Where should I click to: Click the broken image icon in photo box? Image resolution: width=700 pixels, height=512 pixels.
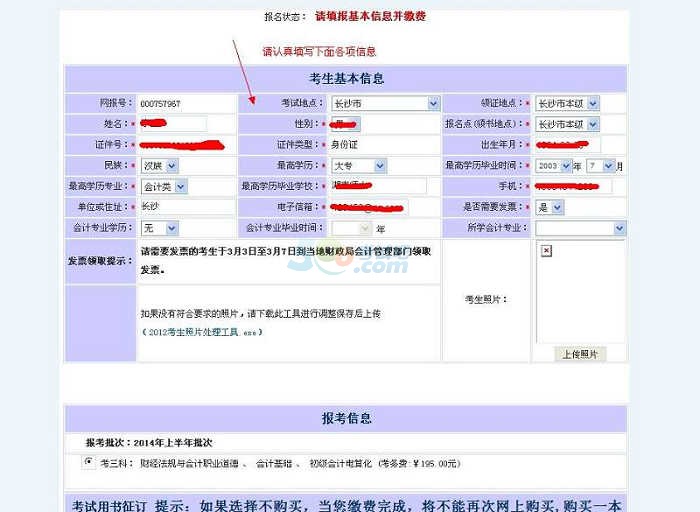tap(547, 250)
